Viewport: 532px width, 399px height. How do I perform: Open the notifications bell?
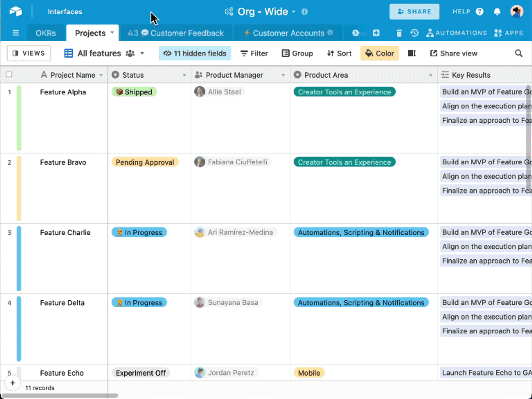497,12
